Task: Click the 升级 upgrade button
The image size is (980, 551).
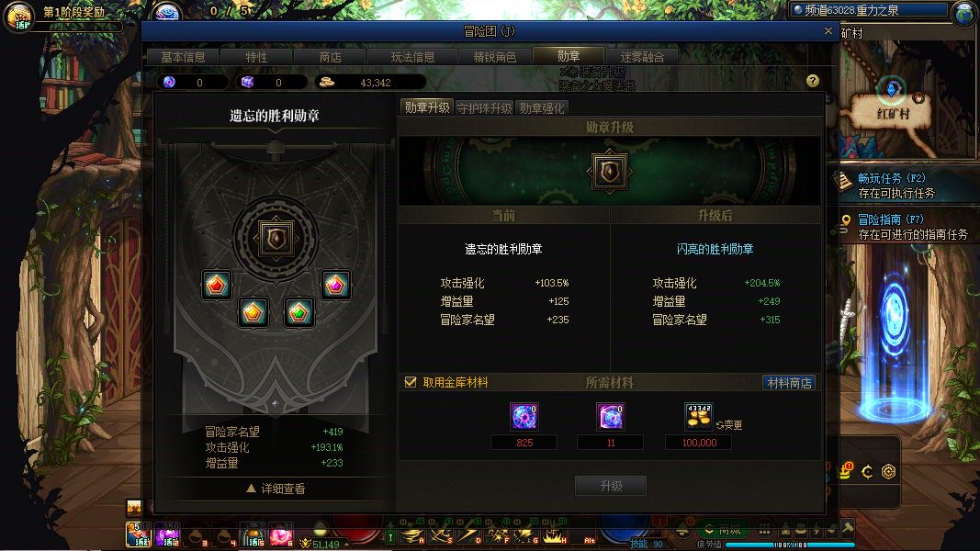Action: coord(611,486)
